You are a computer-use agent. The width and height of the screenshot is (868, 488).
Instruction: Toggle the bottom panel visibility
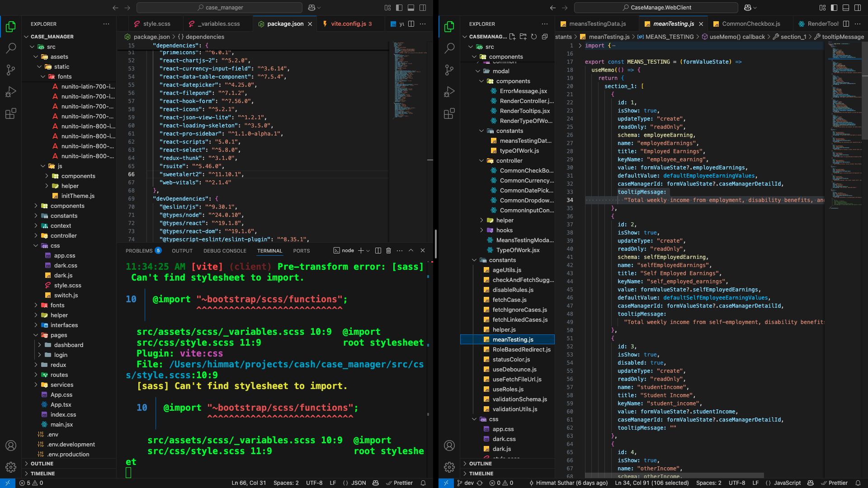tap(411, 8)
